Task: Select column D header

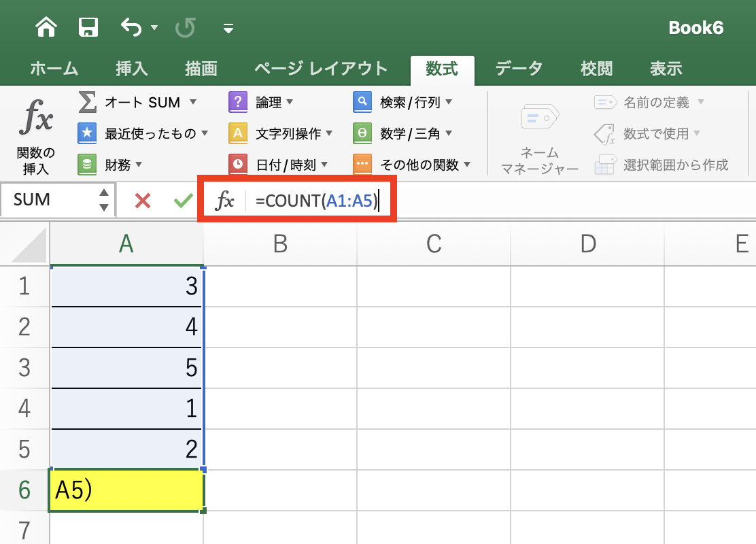Action: pos(587,244)
